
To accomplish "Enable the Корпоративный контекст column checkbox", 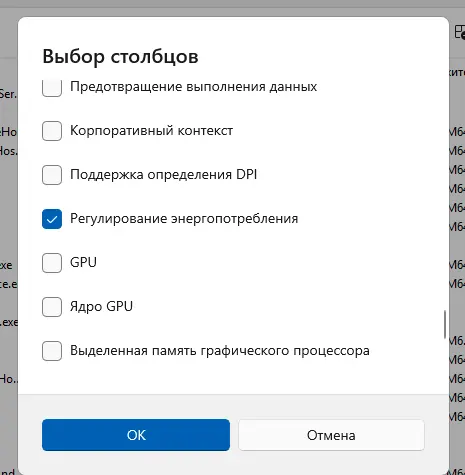I will tap(52, 131).
